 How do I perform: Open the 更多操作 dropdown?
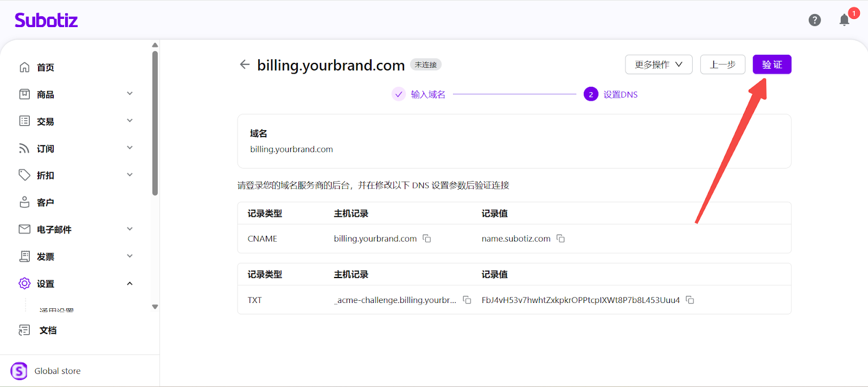pos(658,64)
